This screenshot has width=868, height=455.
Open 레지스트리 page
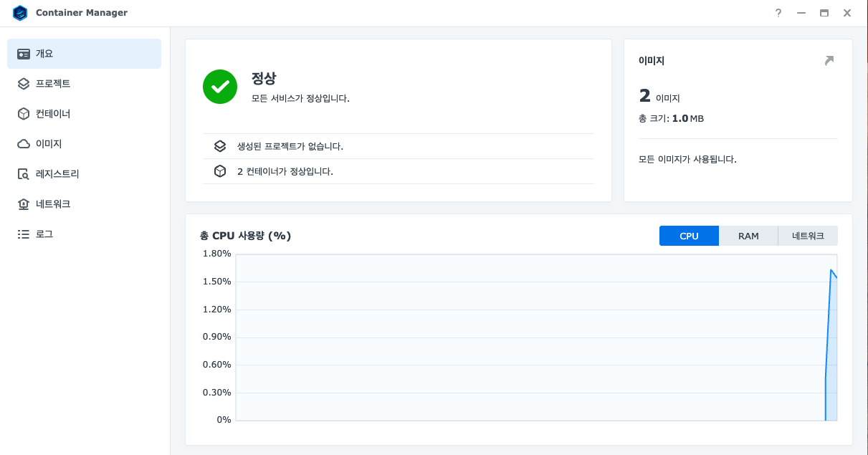point(84,174)
